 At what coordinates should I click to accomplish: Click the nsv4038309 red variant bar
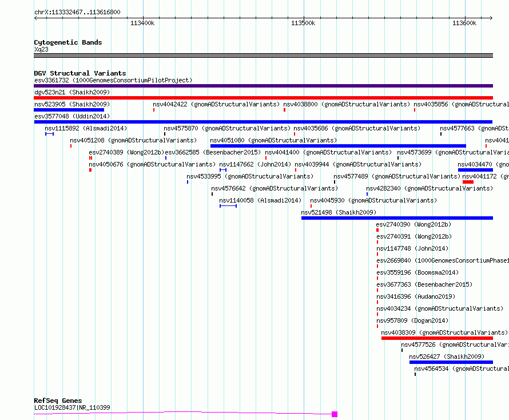point(438,338)
